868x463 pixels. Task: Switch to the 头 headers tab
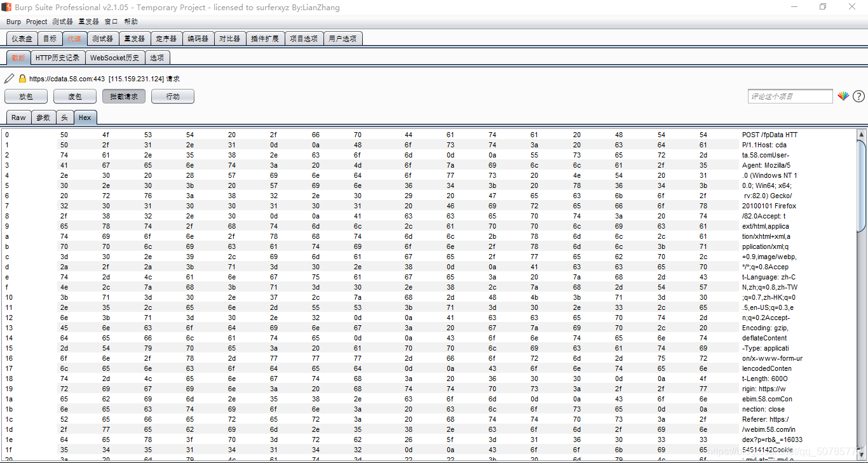[65, 117]
